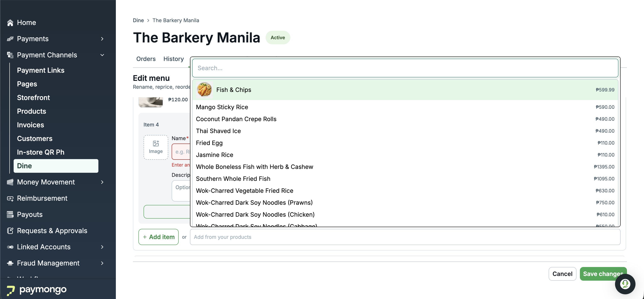
Task: Click the Home house icon in sidebar
Action: click(x=10, y=23)
